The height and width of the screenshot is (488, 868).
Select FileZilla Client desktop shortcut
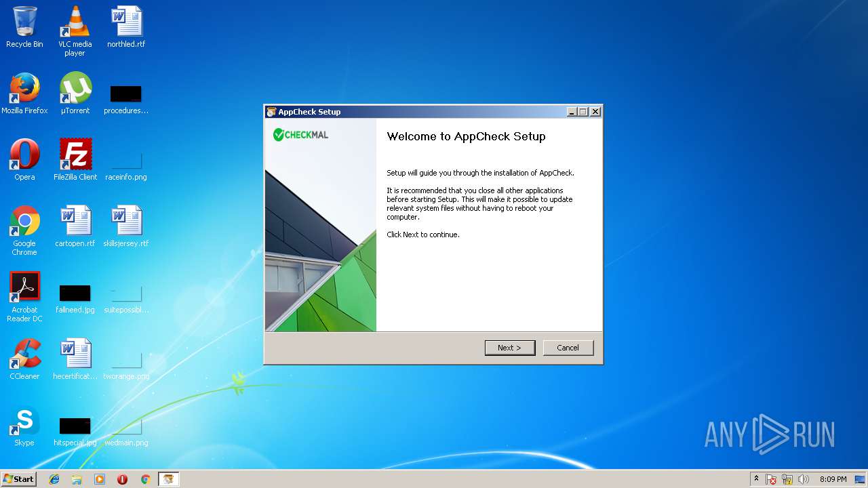pos(75,161)
